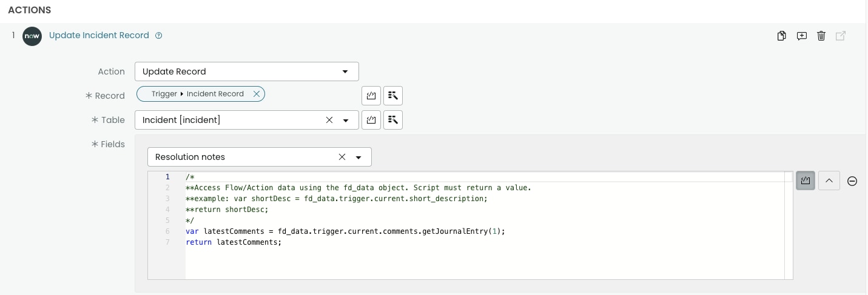Screen dimensions: 868x295
Task: Click the ServiceNow 'now' action logo
Action: tap(32, 36)
